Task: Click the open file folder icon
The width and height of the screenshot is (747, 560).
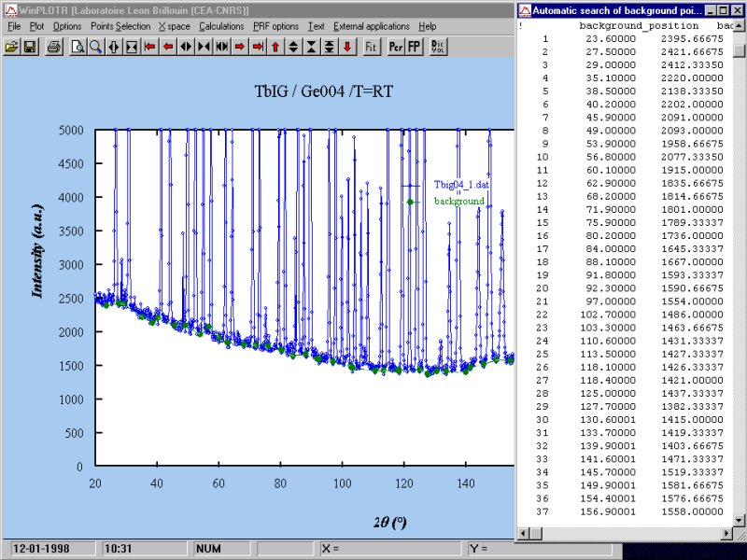Action: 11,46
